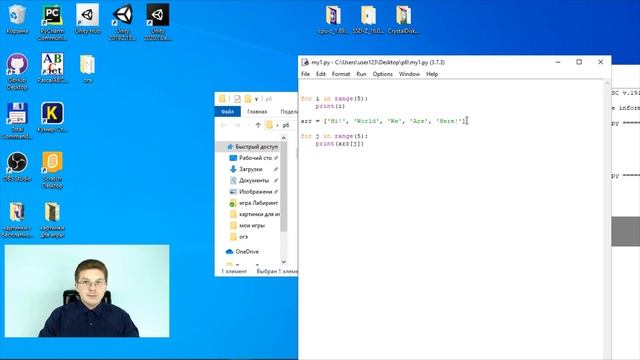Open the quick access toolbar dropdown in Explorer
Viewport: 640px width, 360px height.
point(257,99)
